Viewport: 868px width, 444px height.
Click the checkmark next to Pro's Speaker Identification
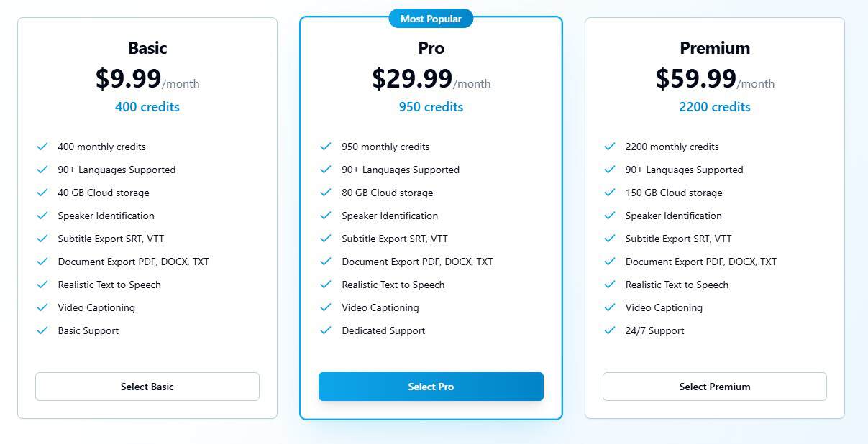point(326,216)
